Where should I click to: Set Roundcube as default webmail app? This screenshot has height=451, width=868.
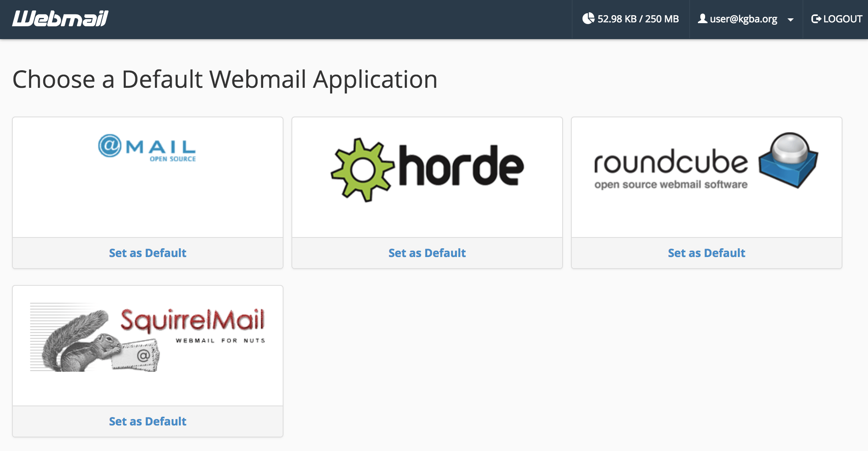pyautogui.click(x=707, y=253)
